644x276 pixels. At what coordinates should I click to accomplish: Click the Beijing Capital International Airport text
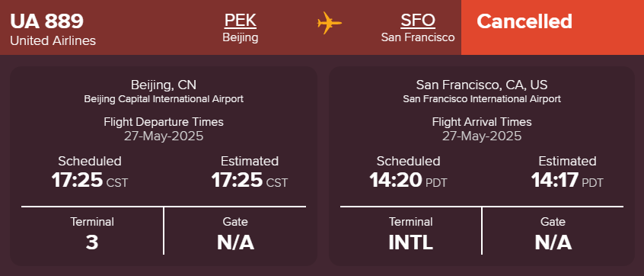tap(164, 99)
